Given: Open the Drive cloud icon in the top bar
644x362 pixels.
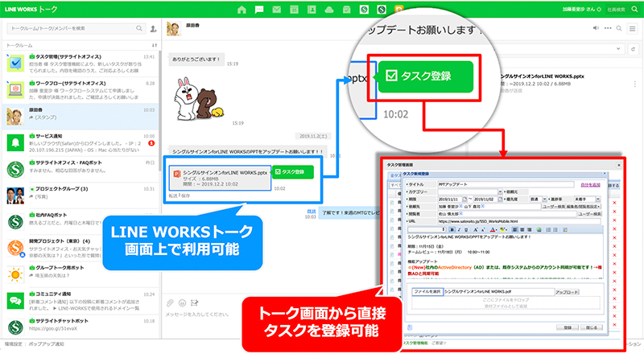Looking at the screenshot, I should (329, 10).
